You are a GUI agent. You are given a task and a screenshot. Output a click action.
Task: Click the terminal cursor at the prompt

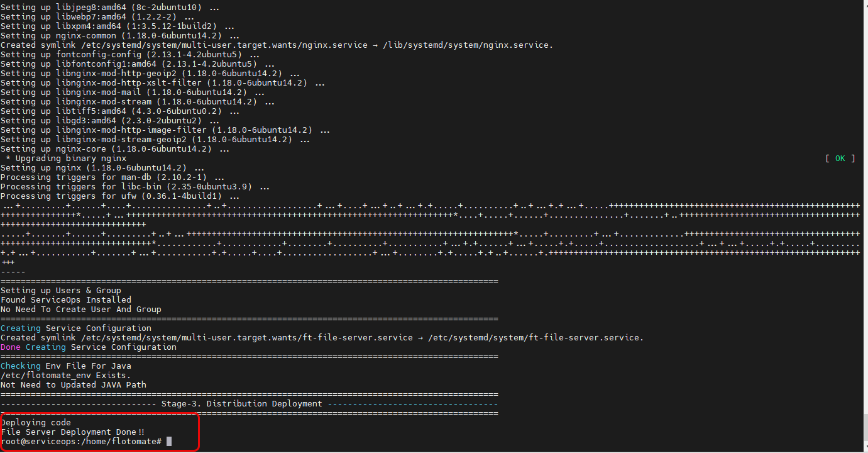click(168, 442)
